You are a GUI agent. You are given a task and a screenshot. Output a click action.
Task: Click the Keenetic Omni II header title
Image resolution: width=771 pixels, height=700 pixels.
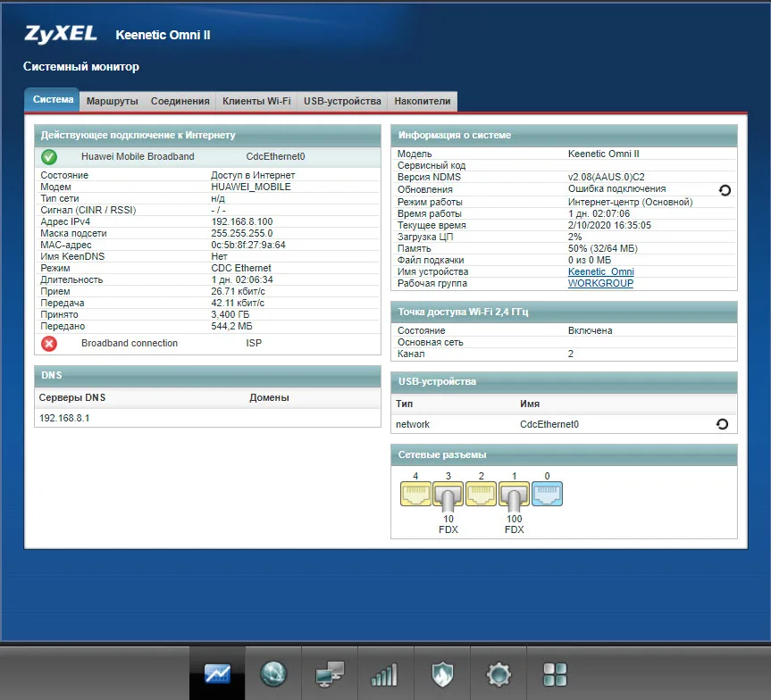(163, 35)
